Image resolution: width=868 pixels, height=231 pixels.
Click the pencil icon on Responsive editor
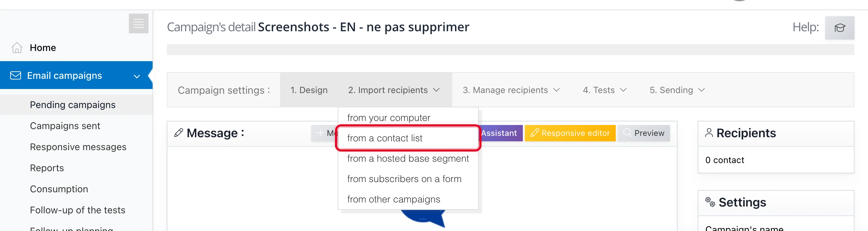pyautogui.click(x=535, y=133)
